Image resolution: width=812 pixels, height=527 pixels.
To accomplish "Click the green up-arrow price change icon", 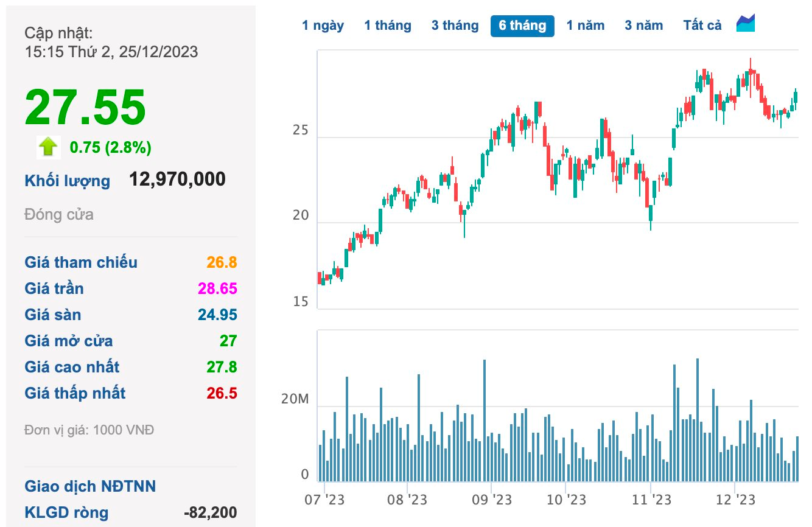I will click(48, 147).
